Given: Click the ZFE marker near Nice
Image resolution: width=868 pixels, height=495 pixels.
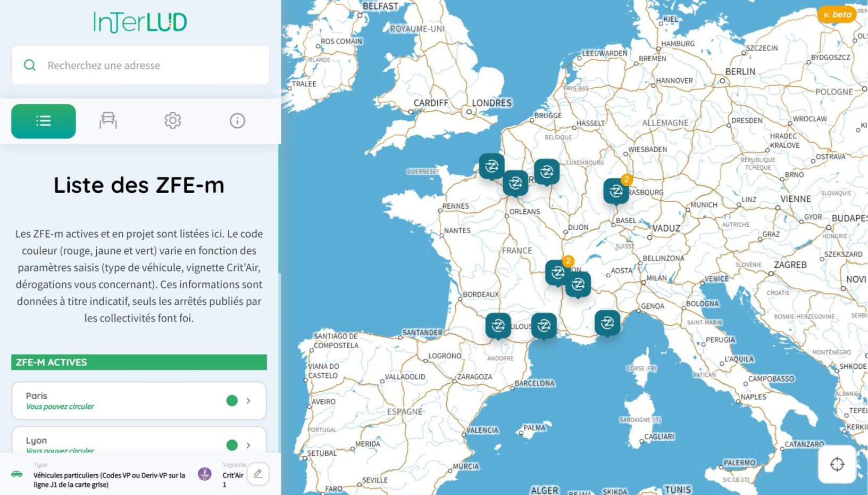Looking at the screenshot, I should [x=607, y=323].
